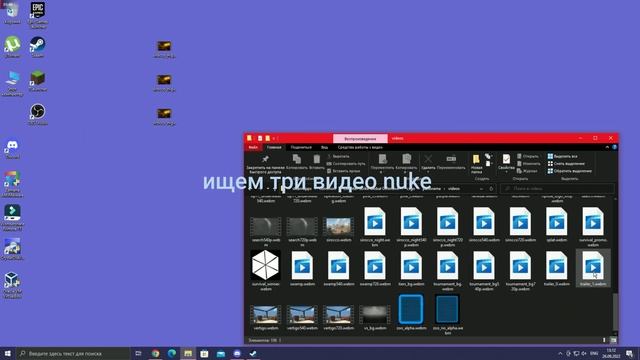Click Paste Shortcut in the ribbon
This screenshot has height=360, width=640.
[x=344, y=171]
